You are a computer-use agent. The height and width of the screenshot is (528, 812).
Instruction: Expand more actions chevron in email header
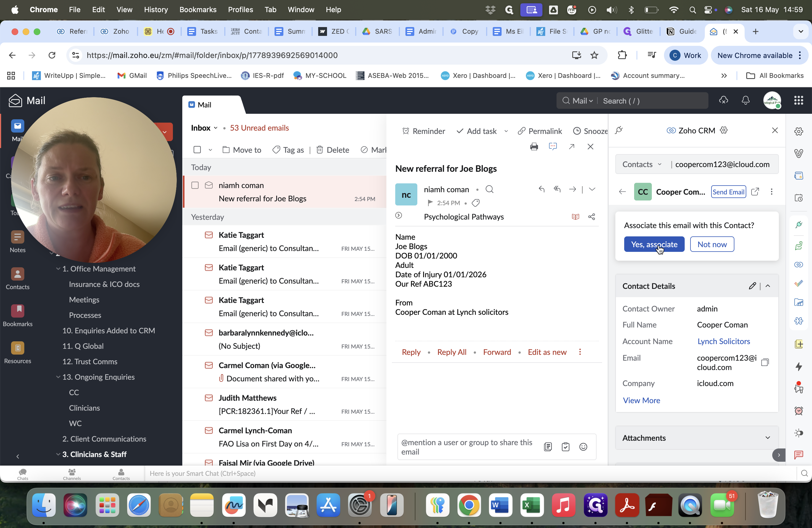tap(592, 189)
